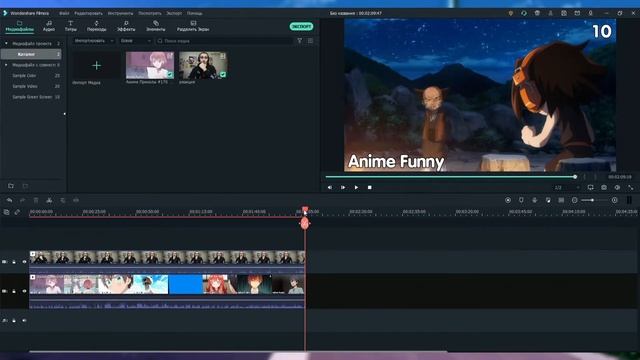Click the preview progress slider handle
Image resolution: width=640 pixels, height=360 pixels.
coord(575,177)
